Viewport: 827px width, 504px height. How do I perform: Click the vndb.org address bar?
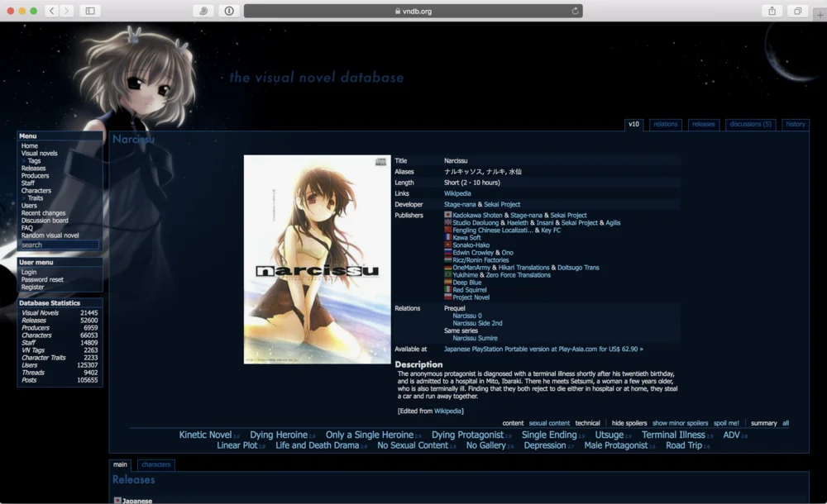point(413,11)
